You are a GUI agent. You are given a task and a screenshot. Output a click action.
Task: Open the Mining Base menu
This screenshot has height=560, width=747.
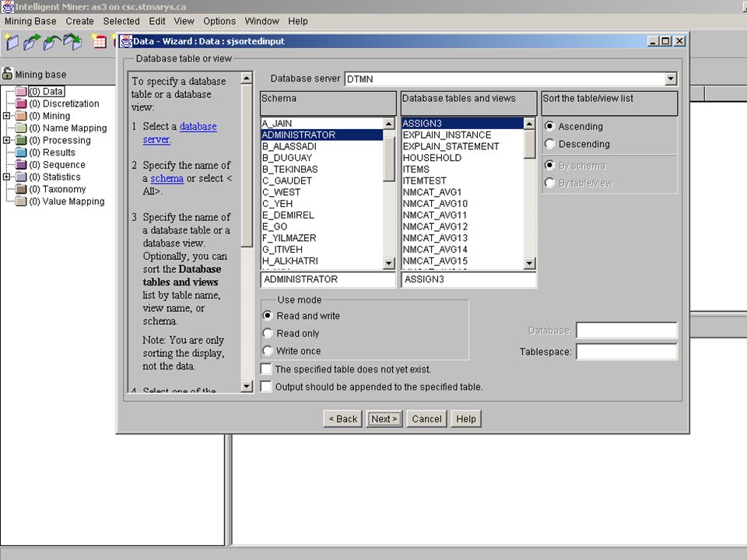(x=30, y=22)
